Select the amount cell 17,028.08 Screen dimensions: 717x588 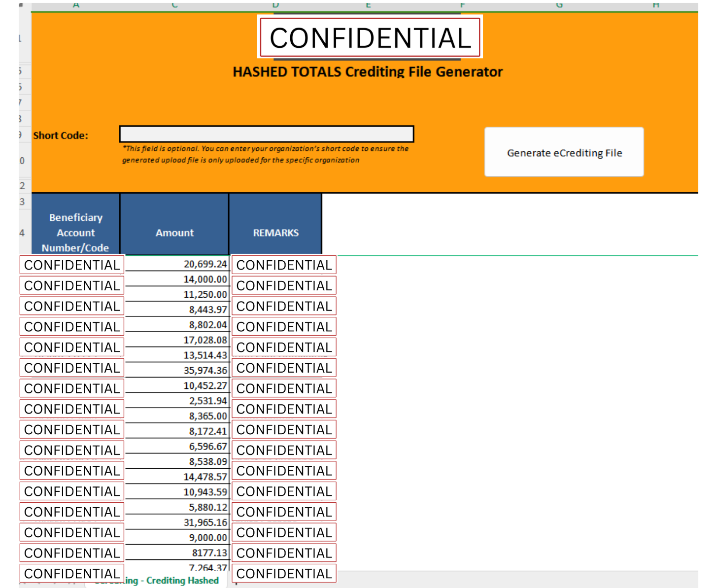[x=177, y=340]
